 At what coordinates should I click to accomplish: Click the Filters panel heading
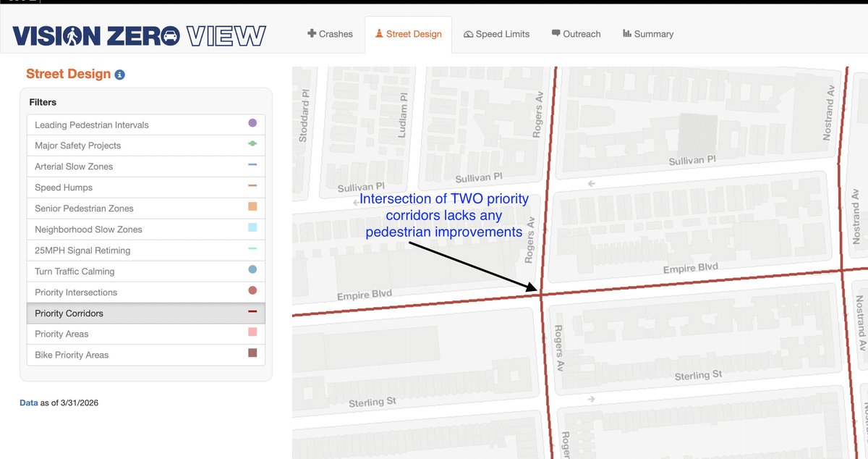pyautogui.click(x=43, y=102)
